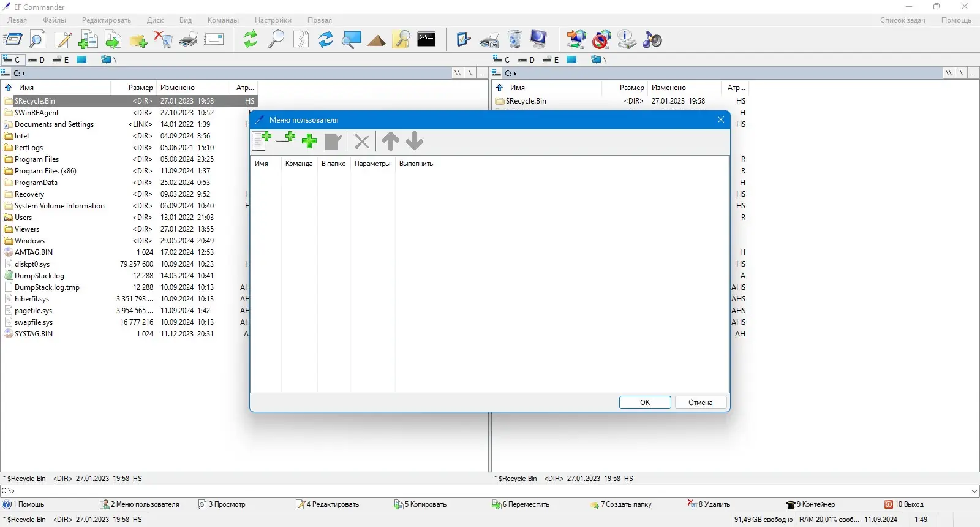The height and width of the screenshot is (527, 980).
Task: Click Отмена to cancel the dialog
Action: (x=700, y=403)
